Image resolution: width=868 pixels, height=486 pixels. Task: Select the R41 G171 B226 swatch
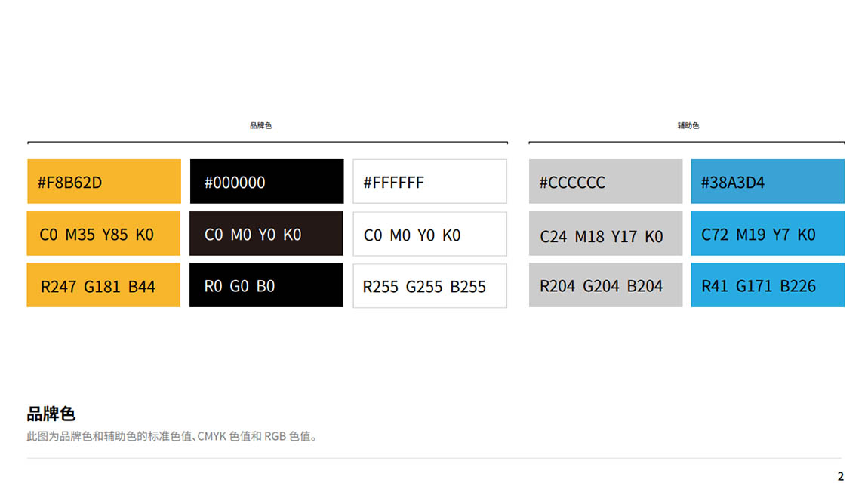tap(768, 285)
